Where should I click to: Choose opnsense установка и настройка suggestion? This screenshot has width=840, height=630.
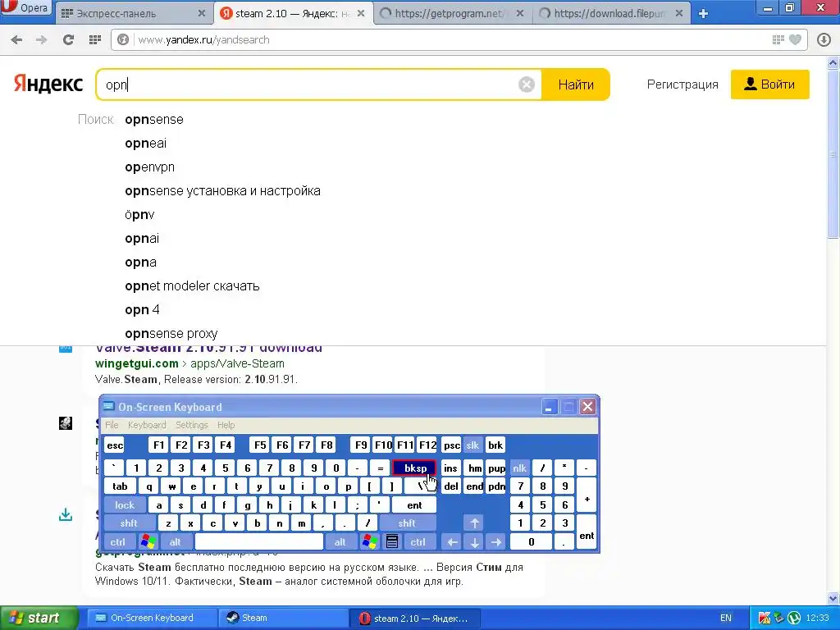tap(222, 190)
